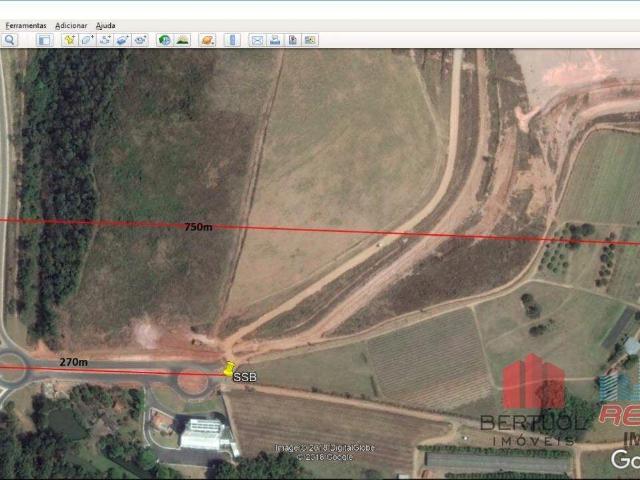Screen dimensions: 640x480
Task: Toggle sunlight across the landscape icon
Action: point(182,40)
